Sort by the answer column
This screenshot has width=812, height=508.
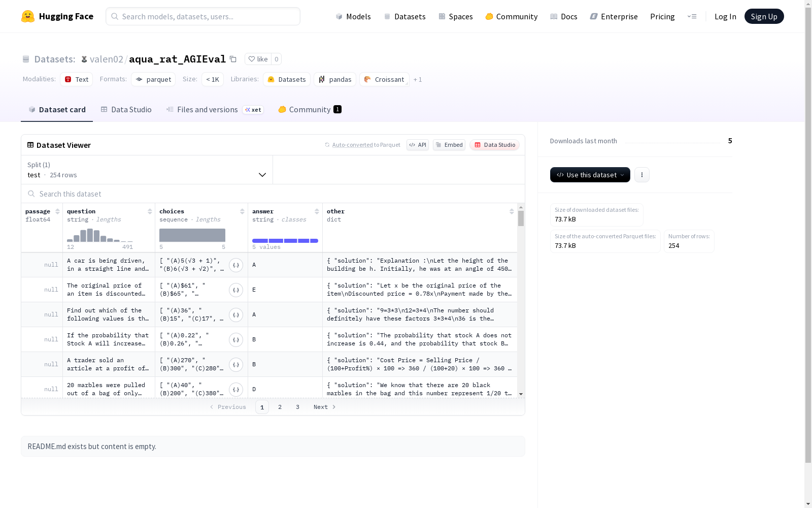coord(317,211)
